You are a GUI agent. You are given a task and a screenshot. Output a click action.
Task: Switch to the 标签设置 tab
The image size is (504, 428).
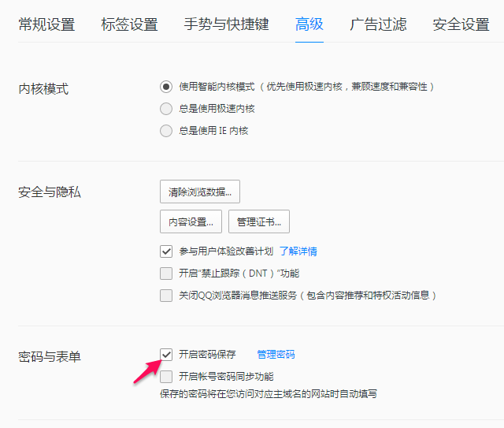coord(129,24)
